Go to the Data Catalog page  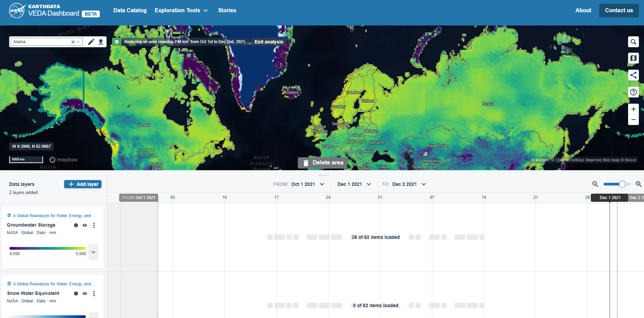(x=130, y=10)
